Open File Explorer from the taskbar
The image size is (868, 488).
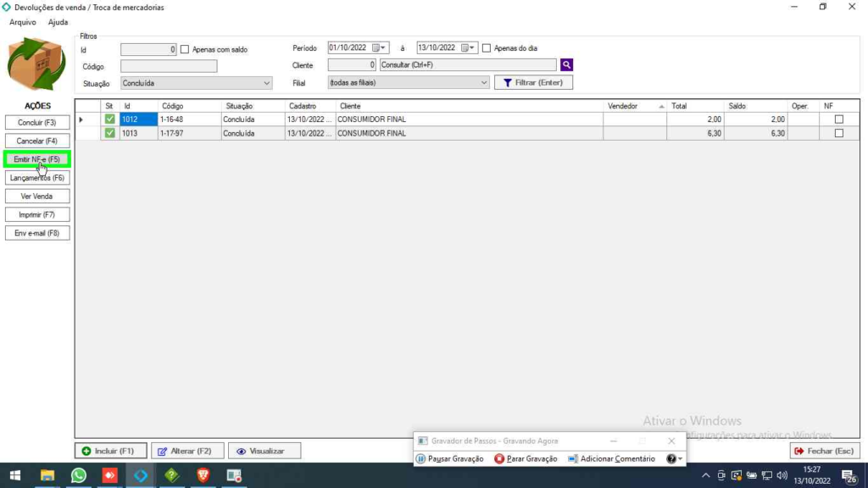(x=47, y=475)
